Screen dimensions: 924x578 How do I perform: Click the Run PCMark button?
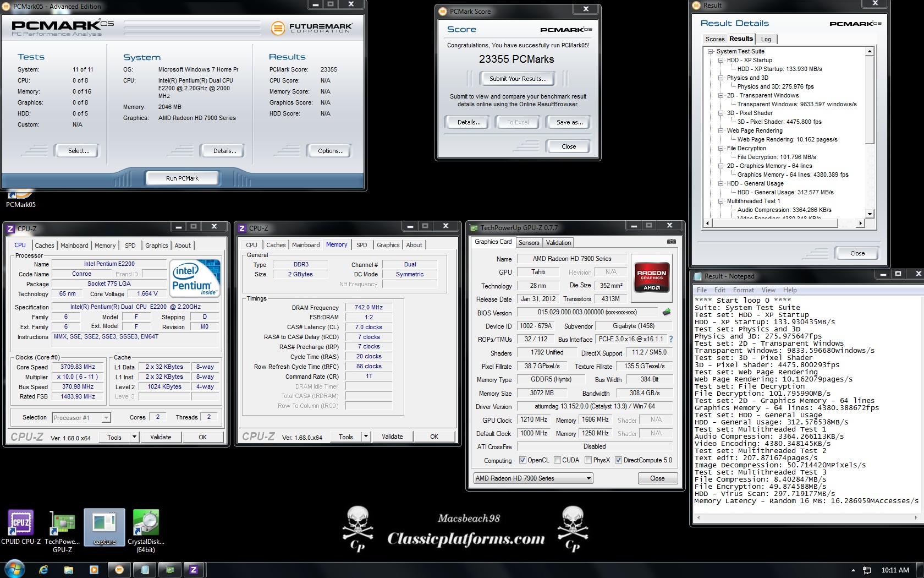(182, 178)
